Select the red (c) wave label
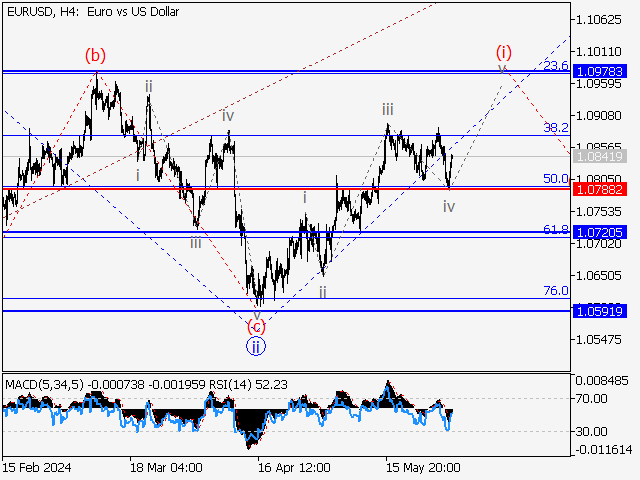Screen dimensions: 640x480 coord(256,327)
